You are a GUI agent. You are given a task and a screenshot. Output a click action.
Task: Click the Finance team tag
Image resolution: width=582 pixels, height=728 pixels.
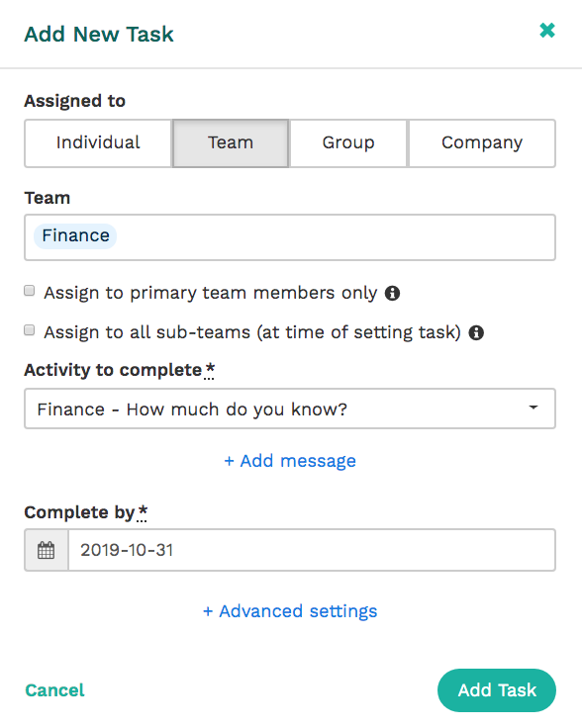75,235
